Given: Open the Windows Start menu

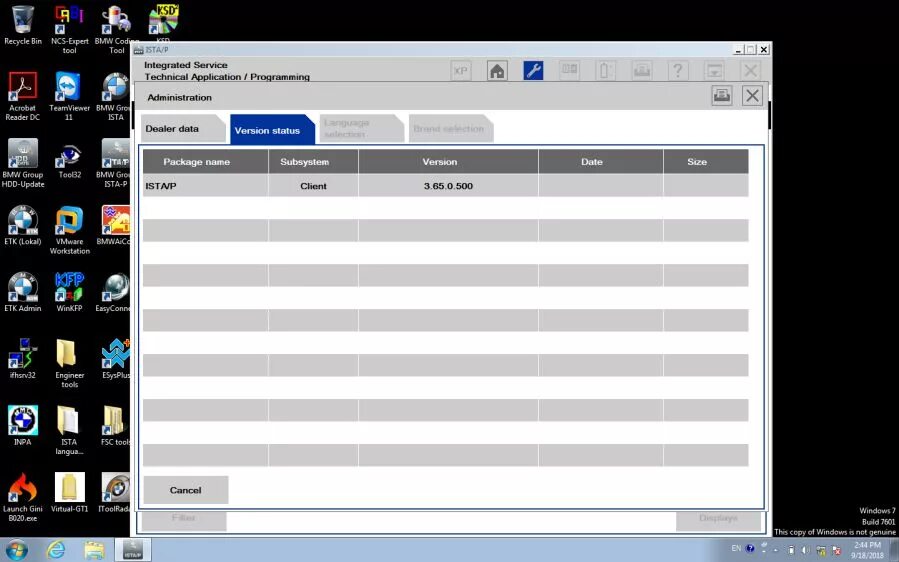Looking at the screenshot, I should click(x=16, y=550).
